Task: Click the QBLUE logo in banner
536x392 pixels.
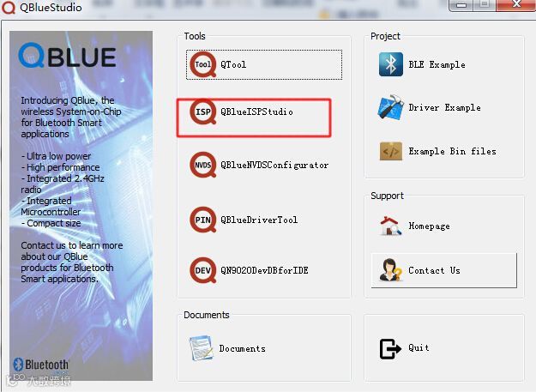Action: pos(67,55)
